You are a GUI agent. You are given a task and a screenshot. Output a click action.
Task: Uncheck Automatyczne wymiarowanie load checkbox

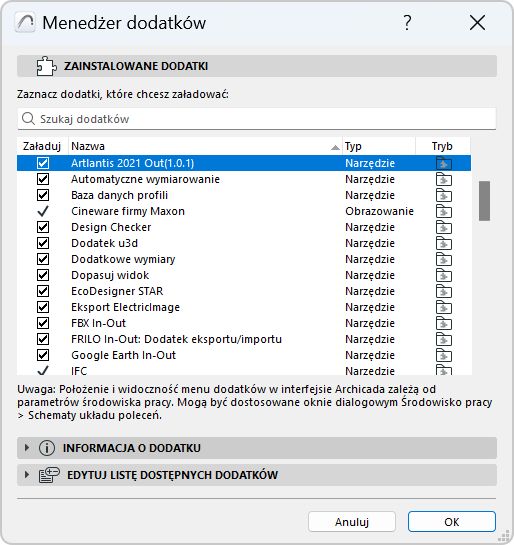(x=43, y=179)
